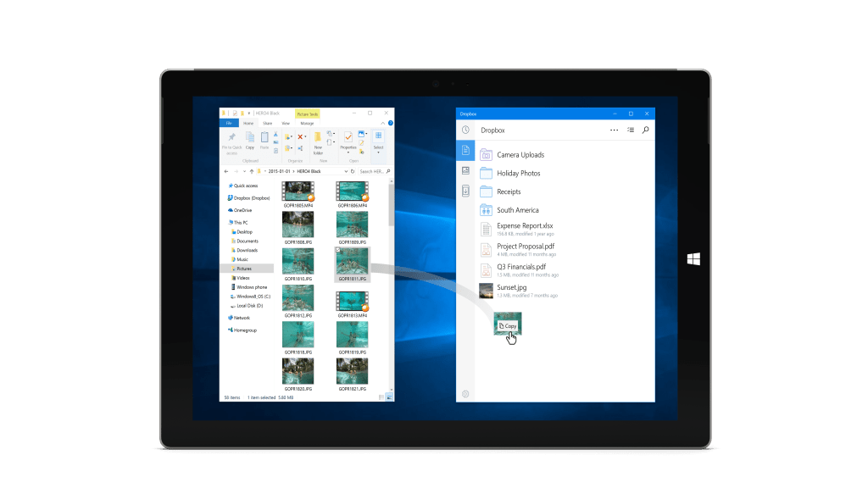The image size is (868, 488).
Task: Switch to the Home ribbon tab
Action: (248, 123)
